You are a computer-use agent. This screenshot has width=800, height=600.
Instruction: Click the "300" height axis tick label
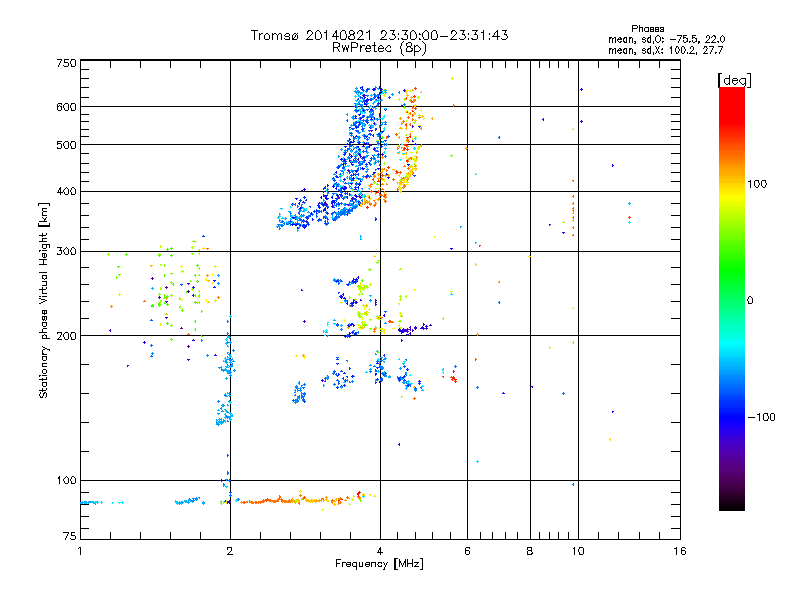pyautogui.click(x=66, y=252)
